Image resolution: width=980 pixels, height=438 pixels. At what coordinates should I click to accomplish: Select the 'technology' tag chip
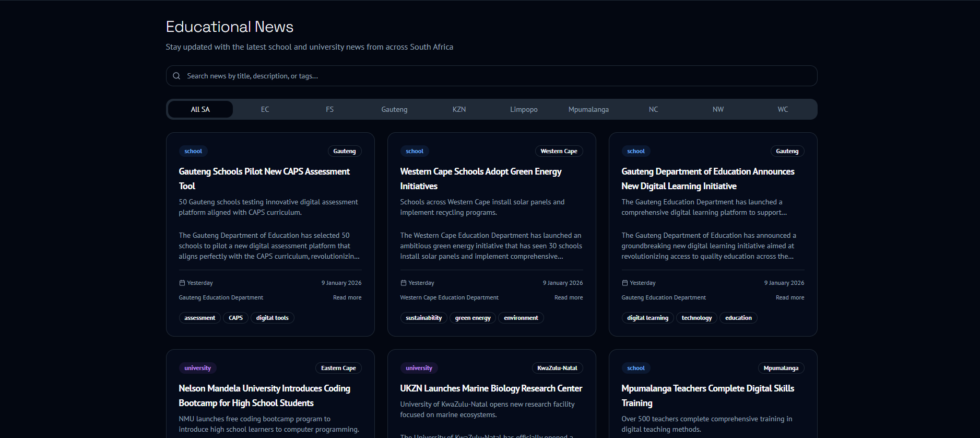tap(696, 318)
